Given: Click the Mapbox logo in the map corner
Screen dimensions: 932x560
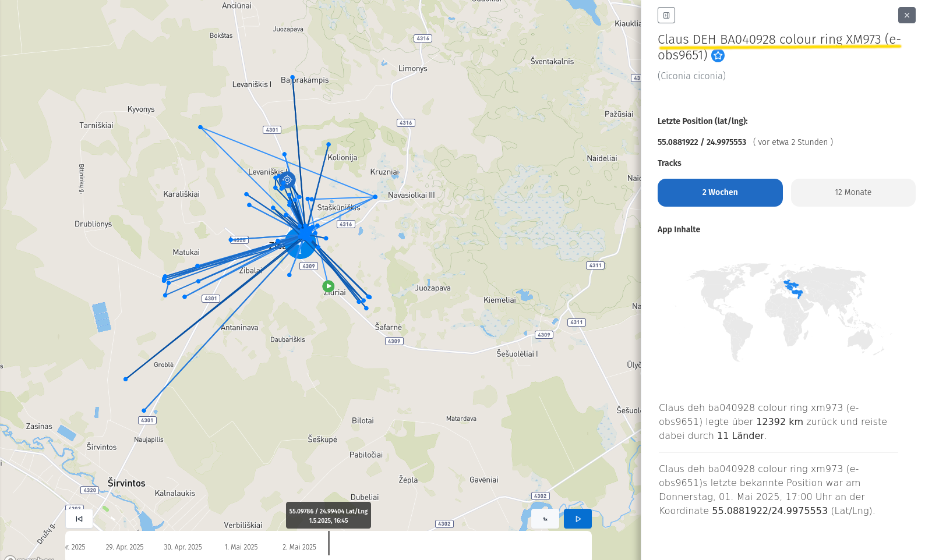Looking at the screenshot, I should [29, 557].
